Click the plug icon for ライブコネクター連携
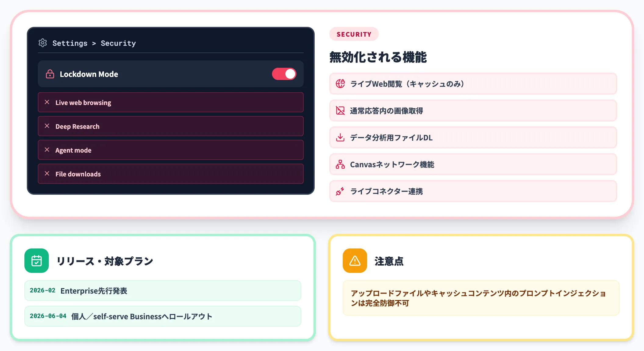Image resolution: width=644 pixels, height=351 pixels. (340, 191)
